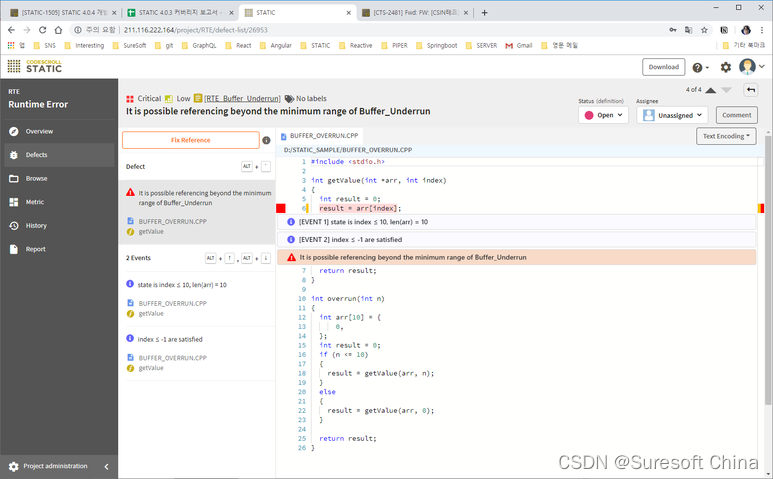The image size is (773, 479).
Task: Select Defects in the sidebar
Action: pyautogui.click(x=59, y=155)
